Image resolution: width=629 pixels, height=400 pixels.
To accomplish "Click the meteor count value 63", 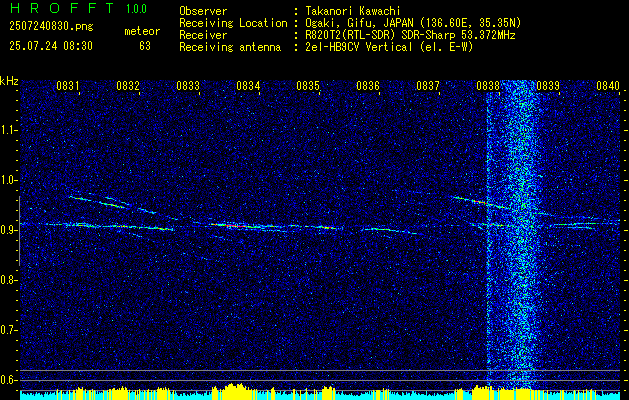I will tap(145, 46).
